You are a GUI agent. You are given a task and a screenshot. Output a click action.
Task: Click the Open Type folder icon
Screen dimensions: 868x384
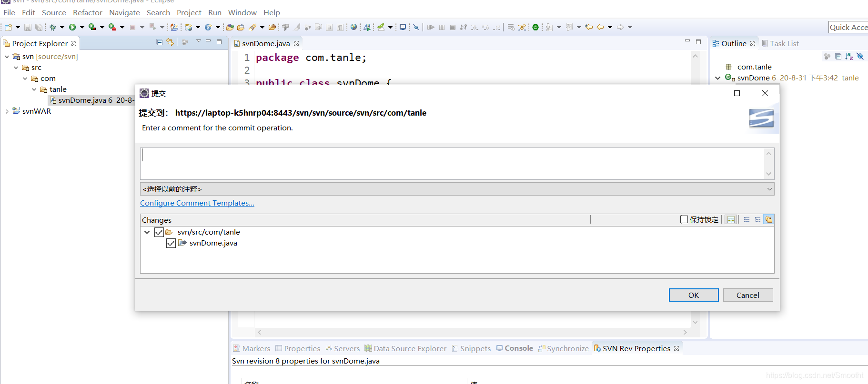(x=230, y=27)
